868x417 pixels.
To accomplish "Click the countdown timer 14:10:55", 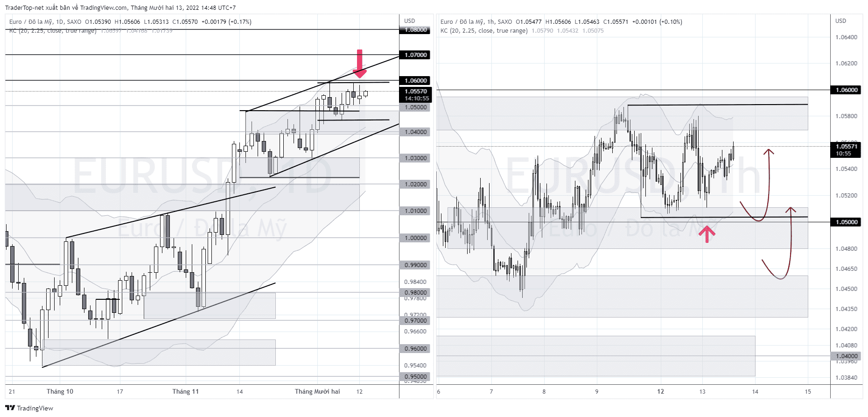I will tap(417, 99).
